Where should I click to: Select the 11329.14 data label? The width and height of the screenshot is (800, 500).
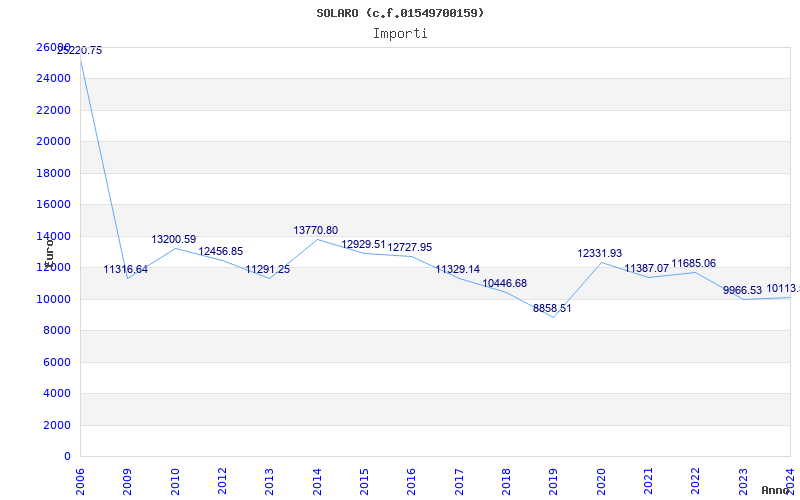click(x=458, y=269)
